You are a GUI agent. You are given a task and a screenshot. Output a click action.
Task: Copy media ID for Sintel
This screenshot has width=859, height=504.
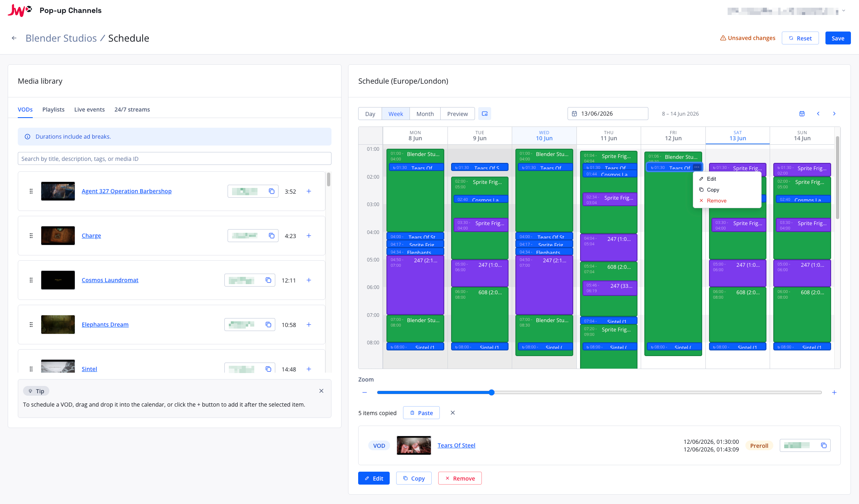coord(268,369)
